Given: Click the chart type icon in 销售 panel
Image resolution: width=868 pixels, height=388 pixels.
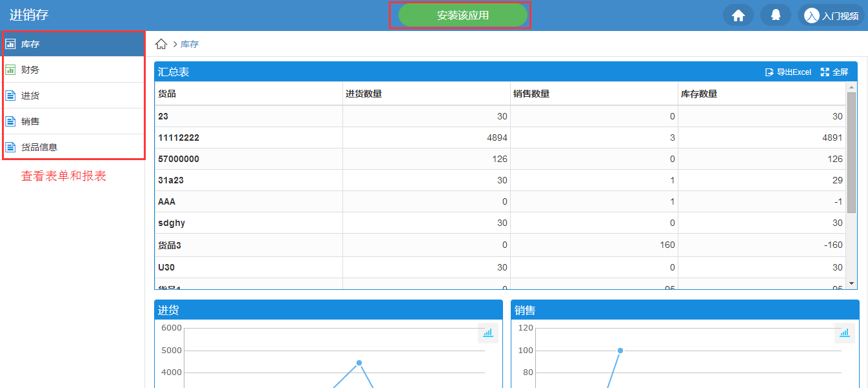Looking at the screenshot, I should click(844, 332).
